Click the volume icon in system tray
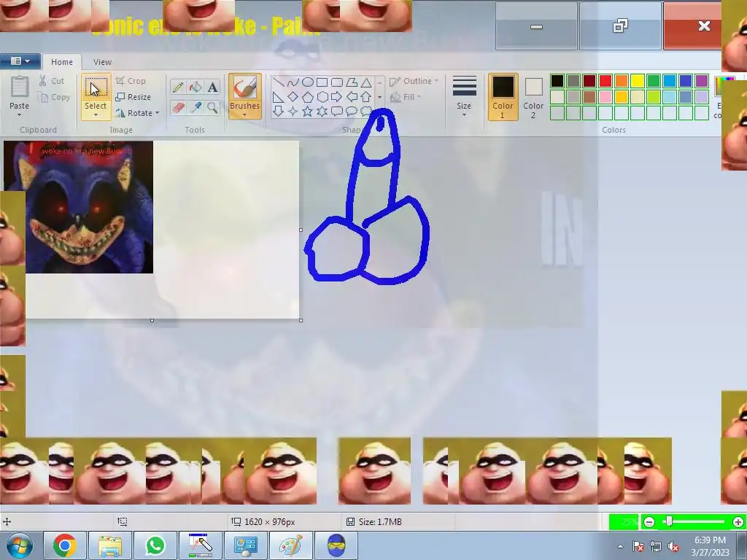Image resolution: width=747 pixels, height=560 pixels. tap(673, 547)
